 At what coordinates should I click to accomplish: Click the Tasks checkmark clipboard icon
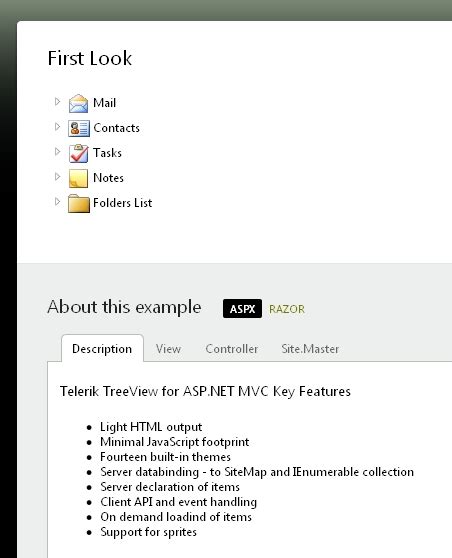(x=78, y=153)
